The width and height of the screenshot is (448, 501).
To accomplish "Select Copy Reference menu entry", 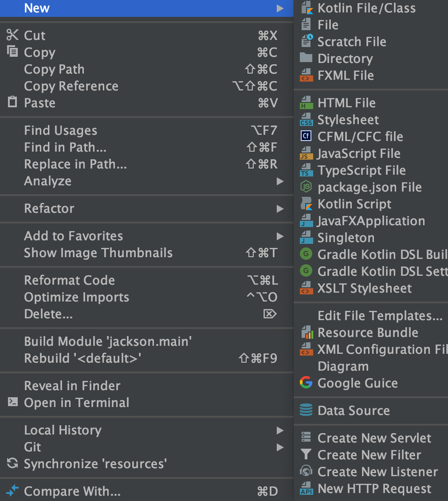I will (x=146, y=86).
